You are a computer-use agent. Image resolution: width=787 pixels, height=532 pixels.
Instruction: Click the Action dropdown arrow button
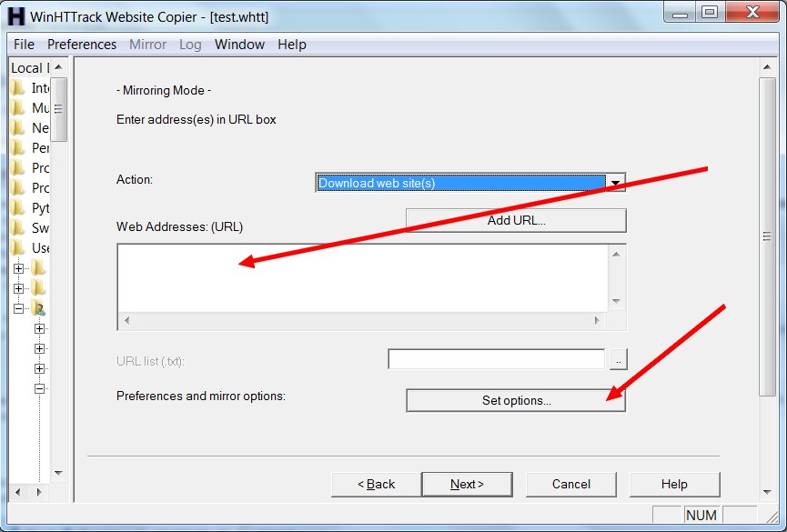click(615, 183)
